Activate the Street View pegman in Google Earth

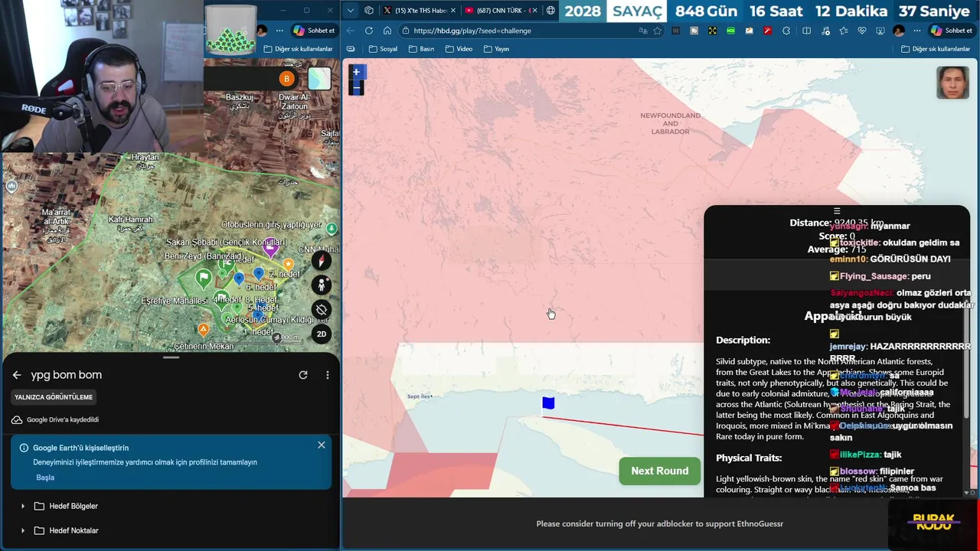click(x=322, y=285)
